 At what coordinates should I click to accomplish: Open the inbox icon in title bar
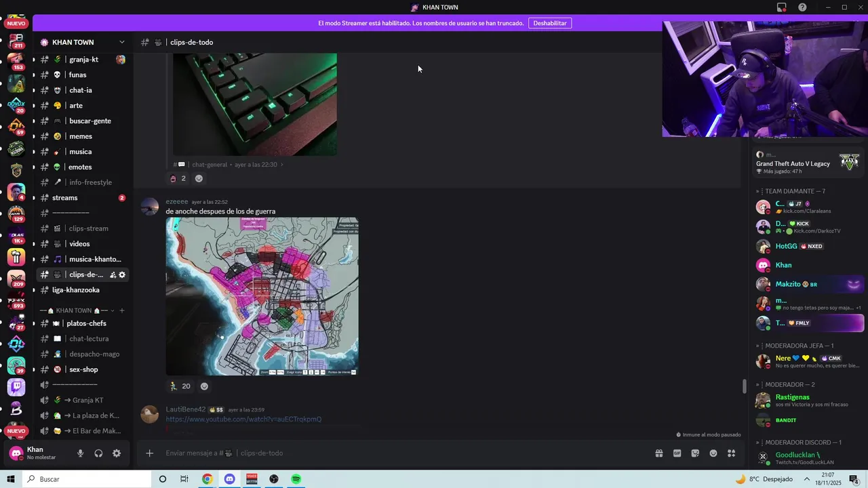point(782,7)
